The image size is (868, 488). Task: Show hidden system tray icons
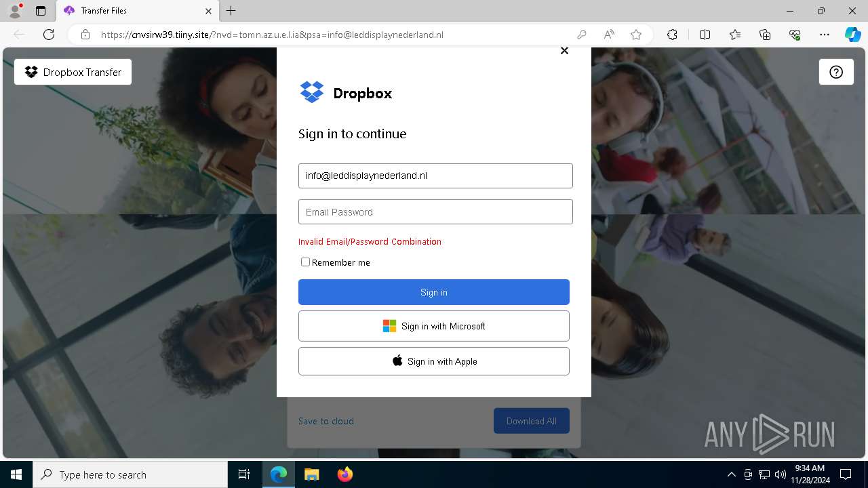coord(732,474)
